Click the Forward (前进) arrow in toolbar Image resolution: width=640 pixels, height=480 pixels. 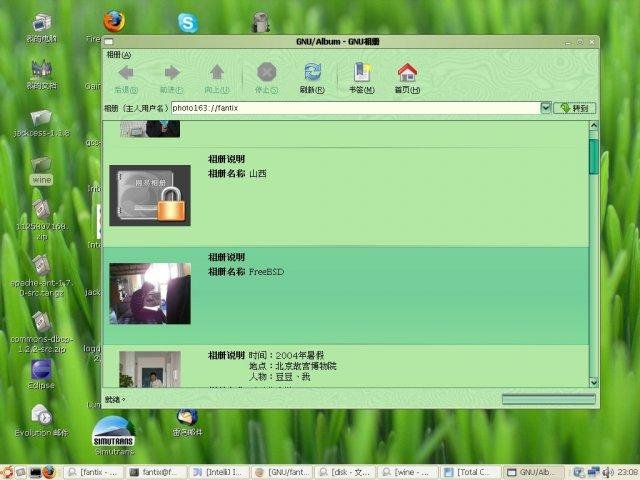[x=172, y=73]
